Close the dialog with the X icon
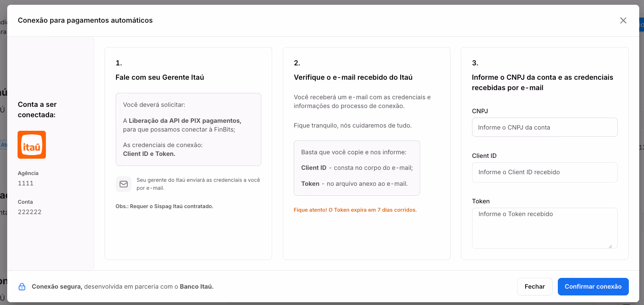 coord(623,20)
